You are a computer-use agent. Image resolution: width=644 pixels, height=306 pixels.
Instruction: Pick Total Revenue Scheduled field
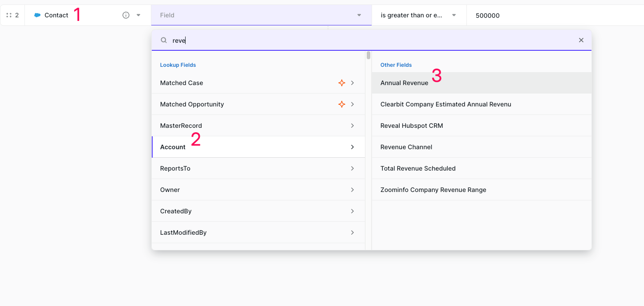[x=417, y=168]
